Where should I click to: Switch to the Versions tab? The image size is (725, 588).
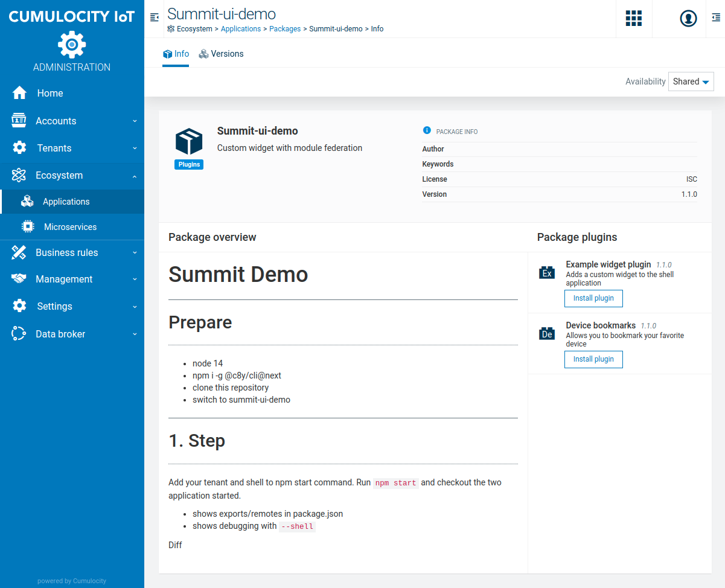tap(221, 54)
